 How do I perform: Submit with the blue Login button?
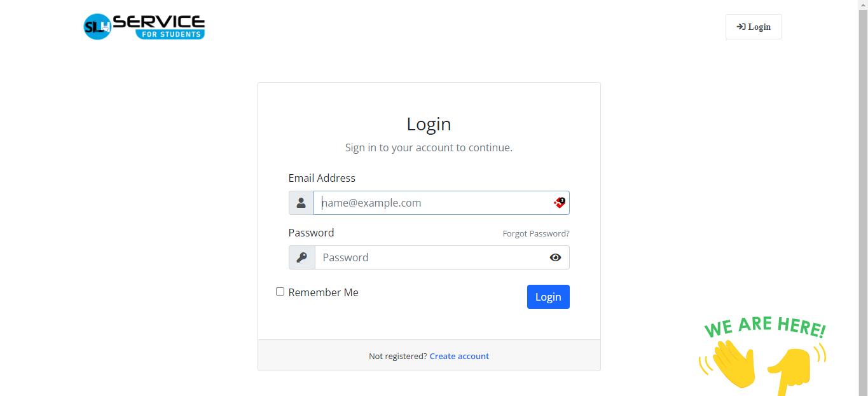548,297
